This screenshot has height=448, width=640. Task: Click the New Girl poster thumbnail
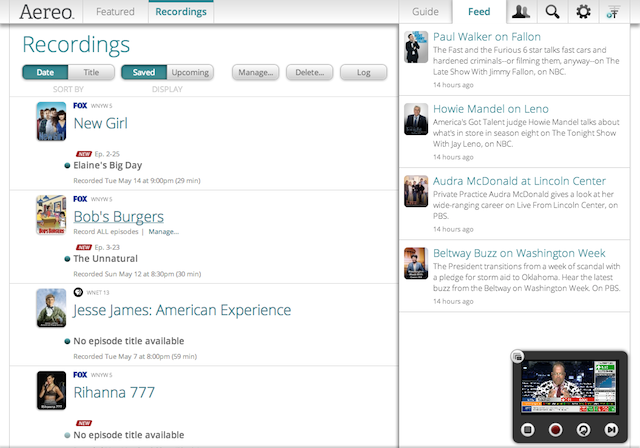(x=51, y=122)
